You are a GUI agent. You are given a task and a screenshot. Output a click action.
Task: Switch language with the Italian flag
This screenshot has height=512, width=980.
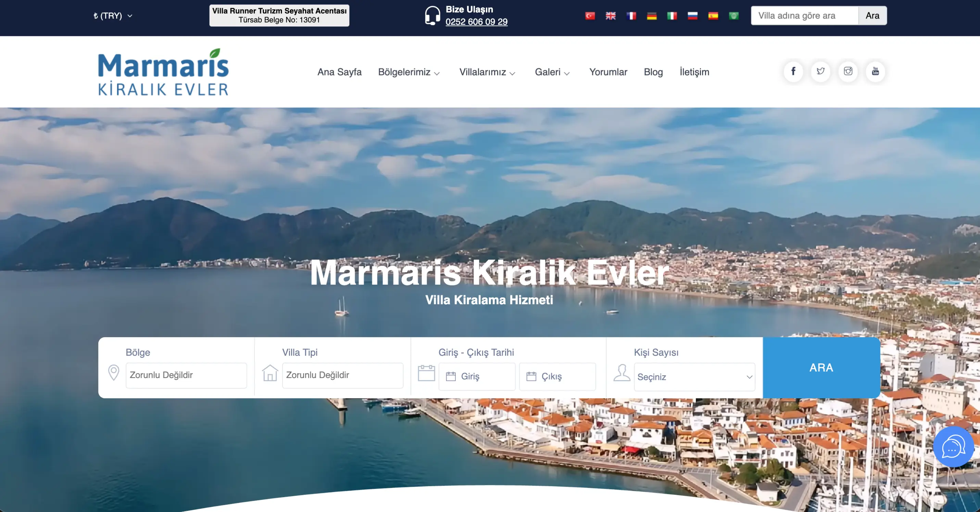pyautogui.click(x=672, y=16)
